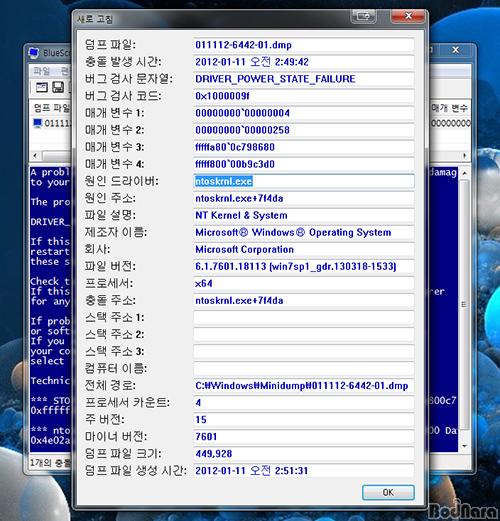Click the empty computer name field
The image size is (500, 521).
(304, 368)
